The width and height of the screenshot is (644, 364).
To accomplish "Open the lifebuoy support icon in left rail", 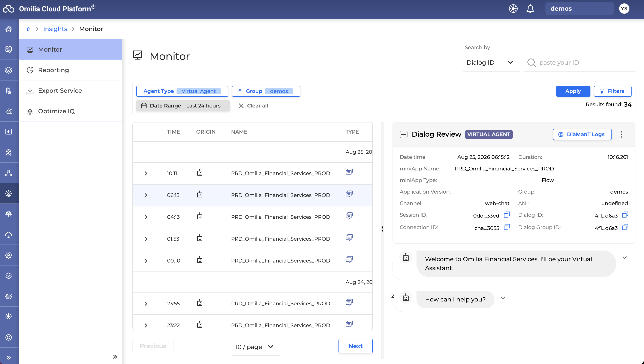I will pyautogui.click(x=9, y=337).
